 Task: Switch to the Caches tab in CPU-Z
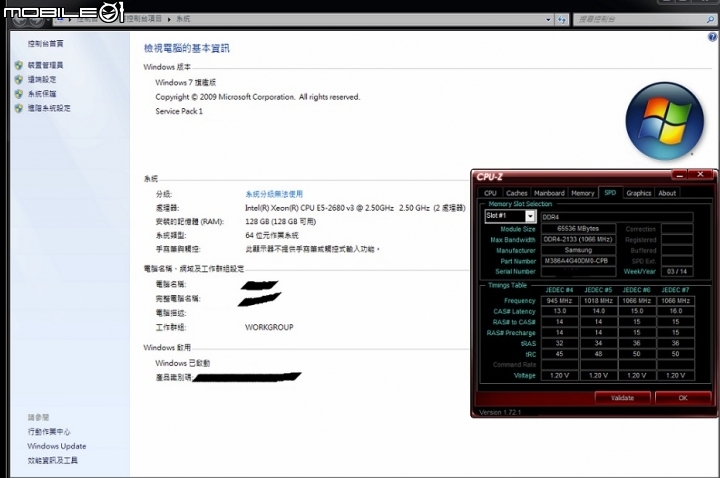click(x=517, y=193)
